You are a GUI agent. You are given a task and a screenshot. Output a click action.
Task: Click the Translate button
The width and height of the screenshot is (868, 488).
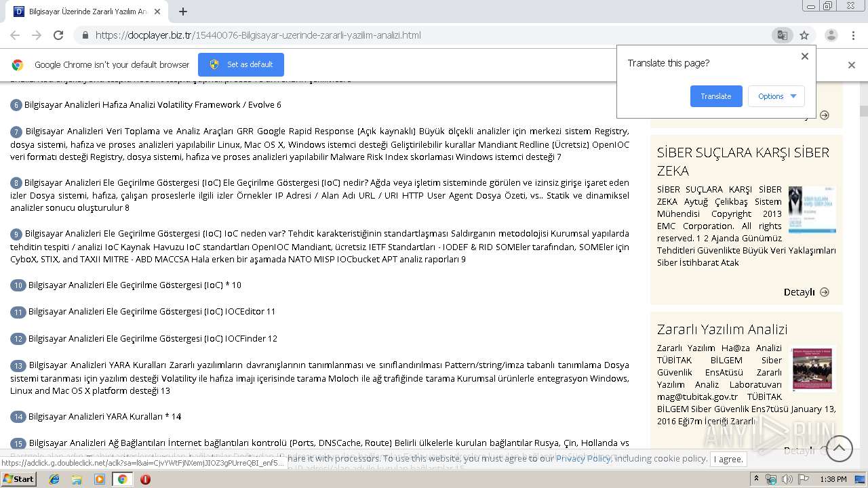click(x=716, y=96)
